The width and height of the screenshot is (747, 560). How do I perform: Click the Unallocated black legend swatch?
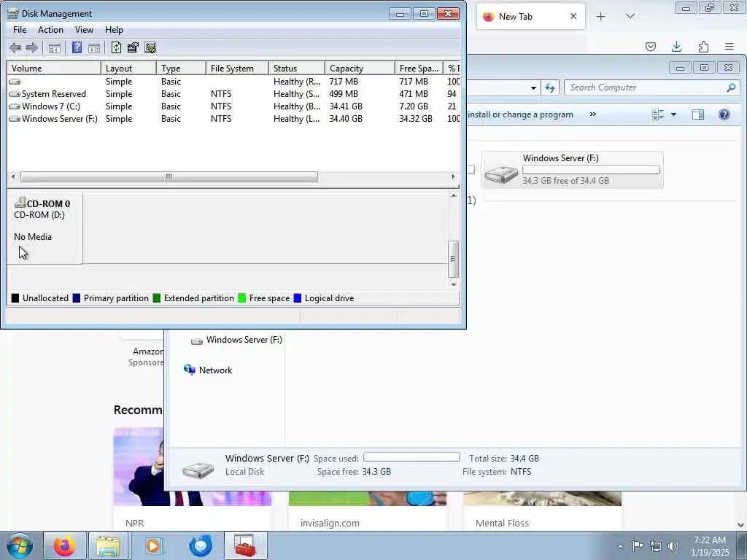click(x=15, y=298)
